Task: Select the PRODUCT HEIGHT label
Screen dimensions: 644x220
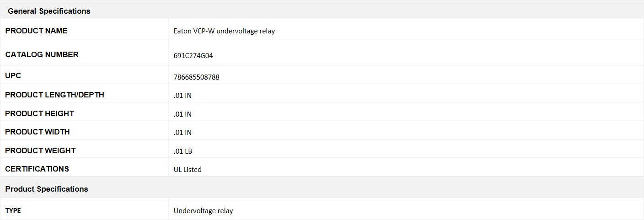Action: 39,113
